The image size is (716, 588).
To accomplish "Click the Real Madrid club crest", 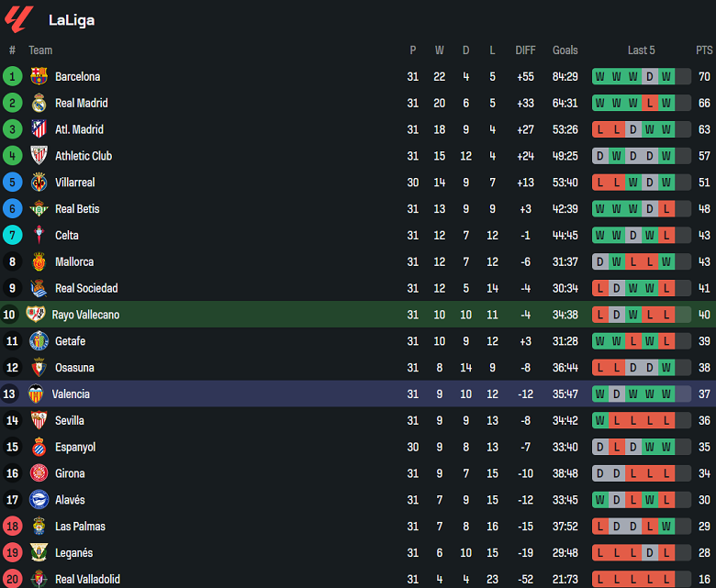I will coord(39,104).
